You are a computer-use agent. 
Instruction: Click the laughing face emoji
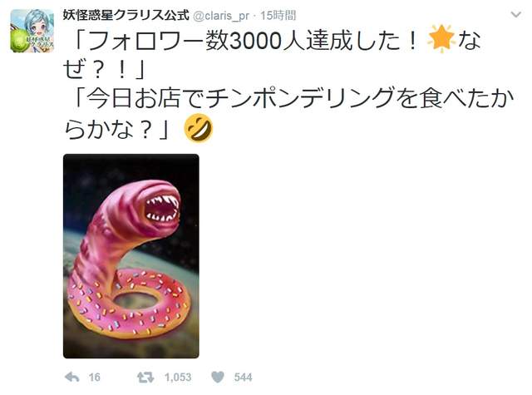199,127
